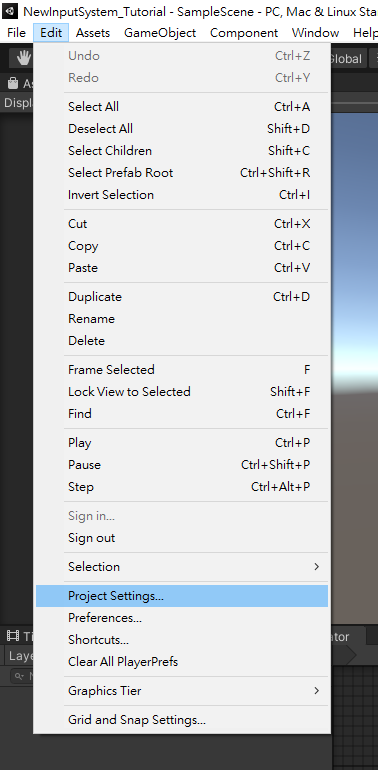Image resolution: width=378 pixels, height=770 pixels.
Task: Open the Assets menu in menu bar
Action: (93, 33)
